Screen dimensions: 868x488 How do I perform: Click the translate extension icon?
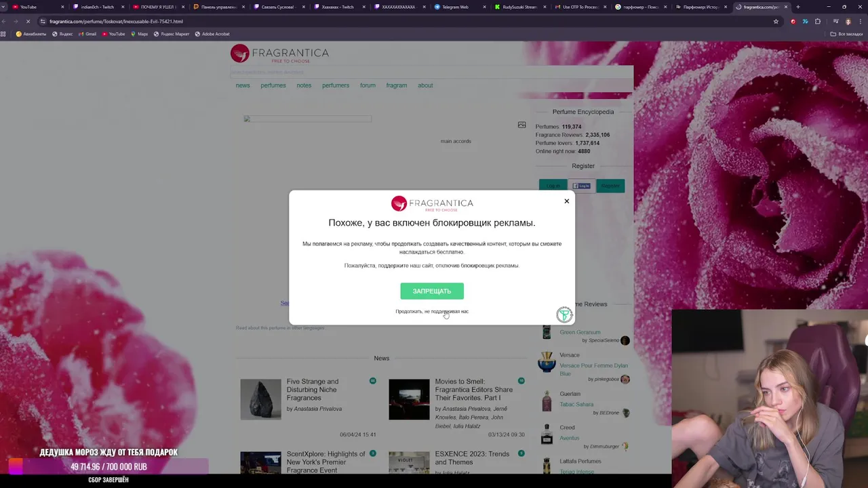pyautogui.click(x=805, y=21)
